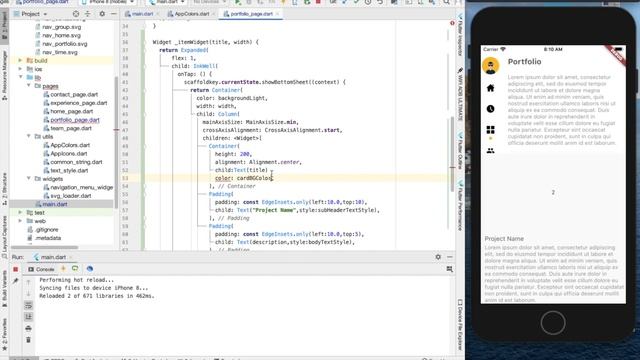The image size is (640, 360).
Task: Click locate current file target icon
Action: pos(76,14)
